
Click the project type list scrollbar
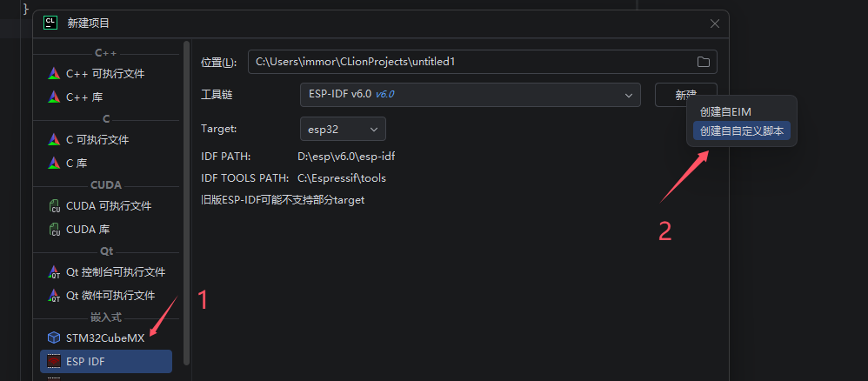point(186,202)
